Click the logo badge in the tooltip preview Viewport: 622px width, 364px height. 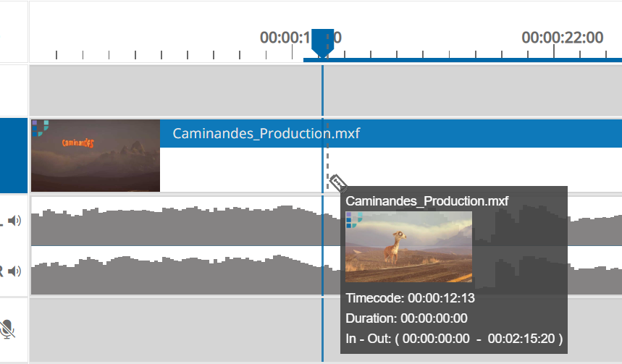(355, 219)
